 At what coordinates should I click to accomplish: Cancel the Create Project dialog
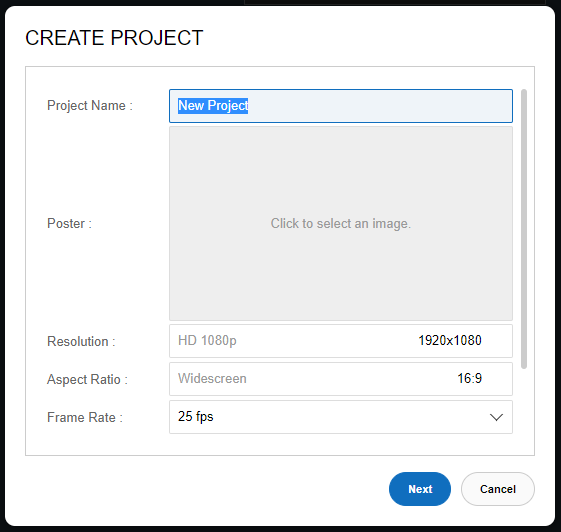(x=498, y=489)
